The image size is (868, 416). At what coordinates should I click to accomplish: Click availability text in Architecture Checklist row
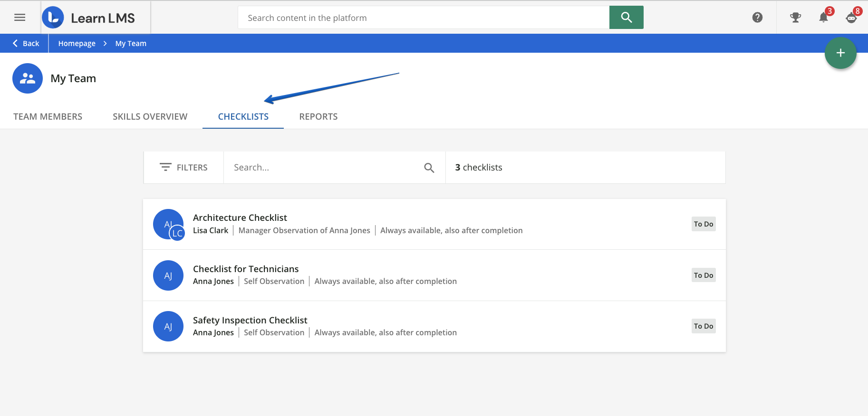pyautogui.click(x=452, y=230)
